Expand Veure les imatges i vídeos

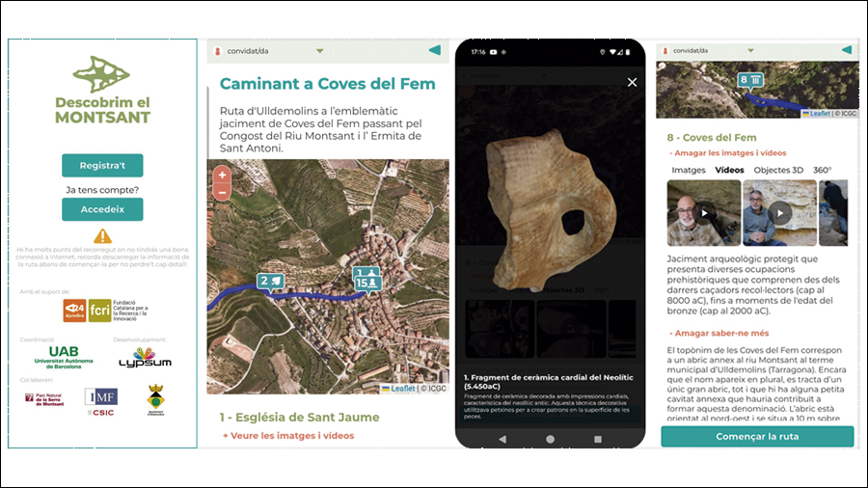[x=288, y=436]
